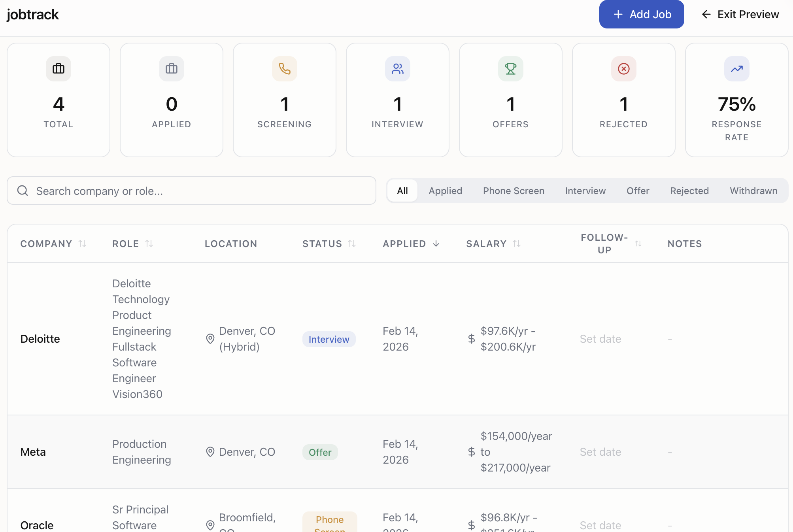The image size is (793, 532).
Task: Switch filter to Rejected
Action: (x=689, y=191)
